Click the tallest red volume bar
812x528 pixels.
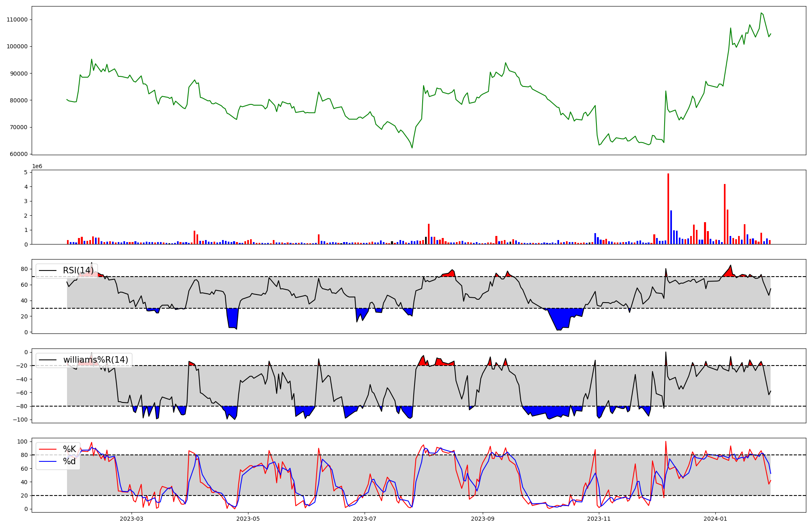pyautogui.click(x=668, y=209)
